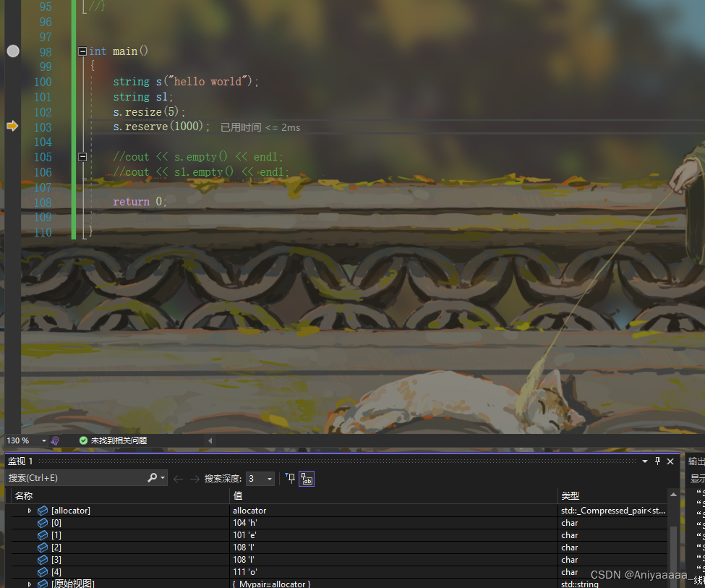Click the yellow execution arrow beside s.reserve

click(x=12, y=126)
